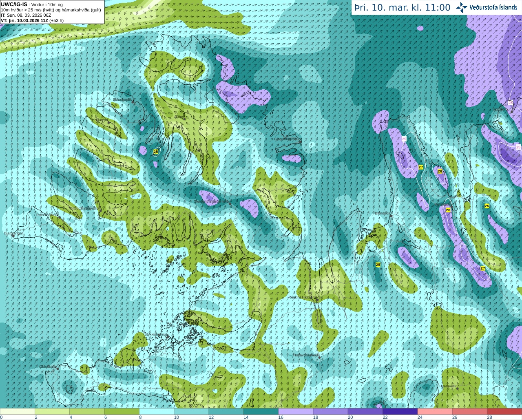The height and width of the screenshot is (420, 522).
Task: Click the red swatch above 28 m/s
Action: tap(504, 411)
